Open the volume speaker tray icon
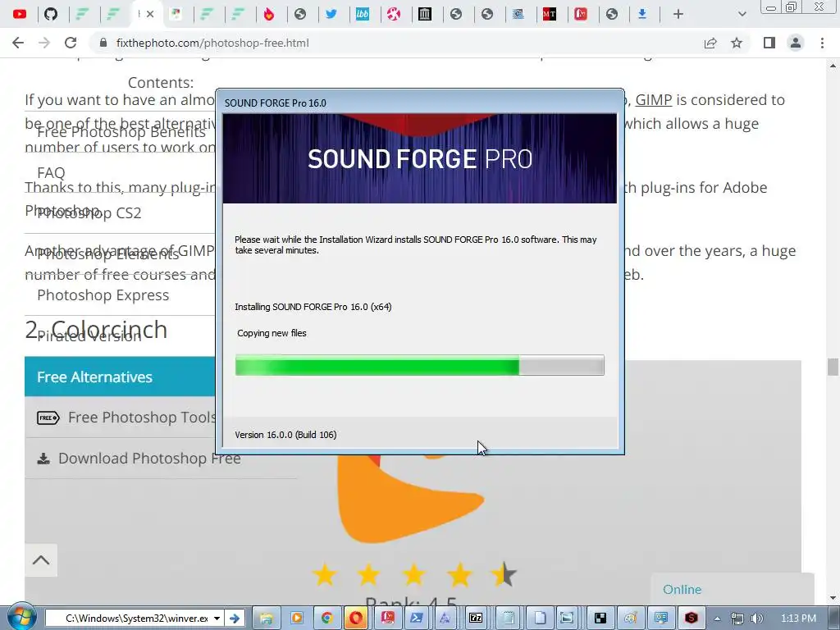 (757, 619)
